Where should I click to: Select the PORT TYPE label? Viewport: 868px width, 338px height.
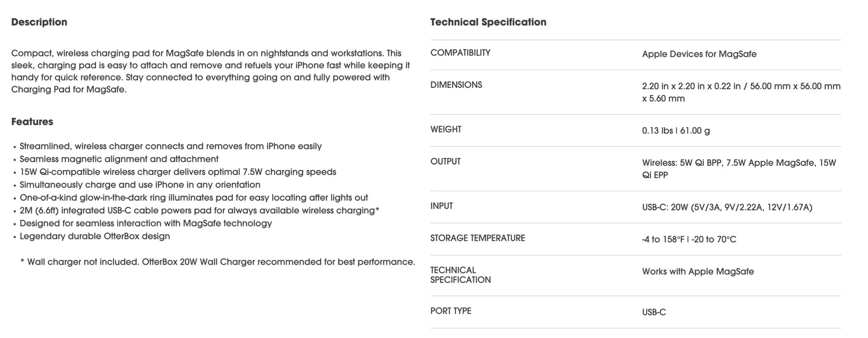pos(450,311)
